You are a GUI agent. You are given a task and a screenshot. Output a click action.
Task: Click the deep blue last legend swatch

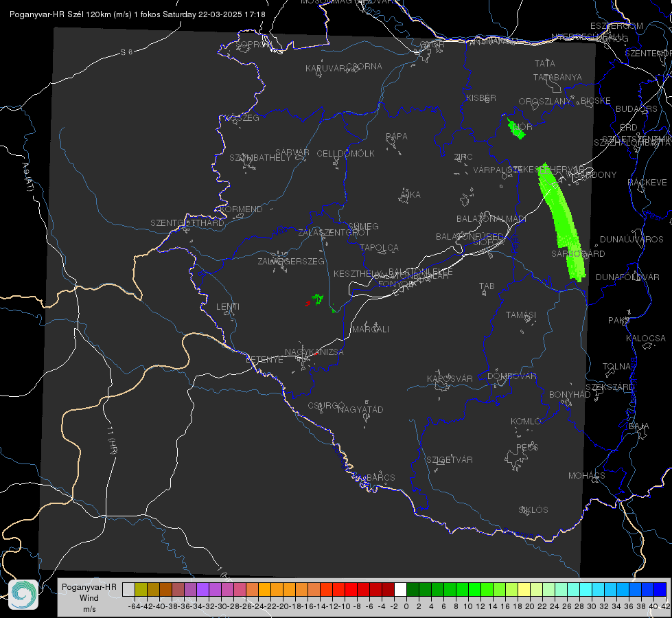660,589
